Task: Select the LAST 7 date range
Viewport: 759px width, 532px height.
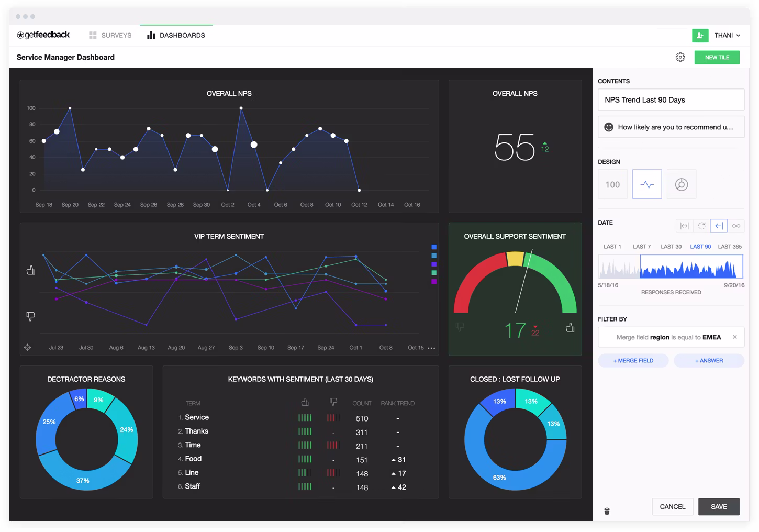Action: (x=642, y=247)
